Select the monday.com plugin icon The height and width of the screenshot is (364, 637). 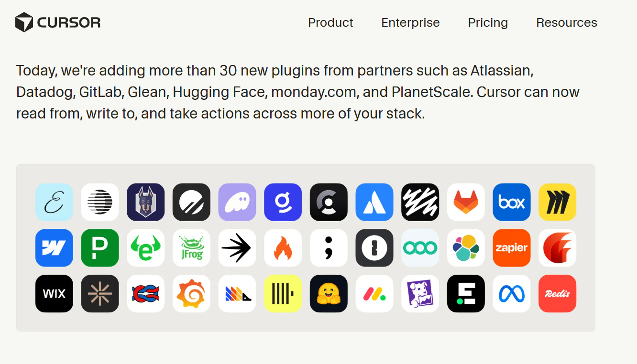[x=374, y=294]
